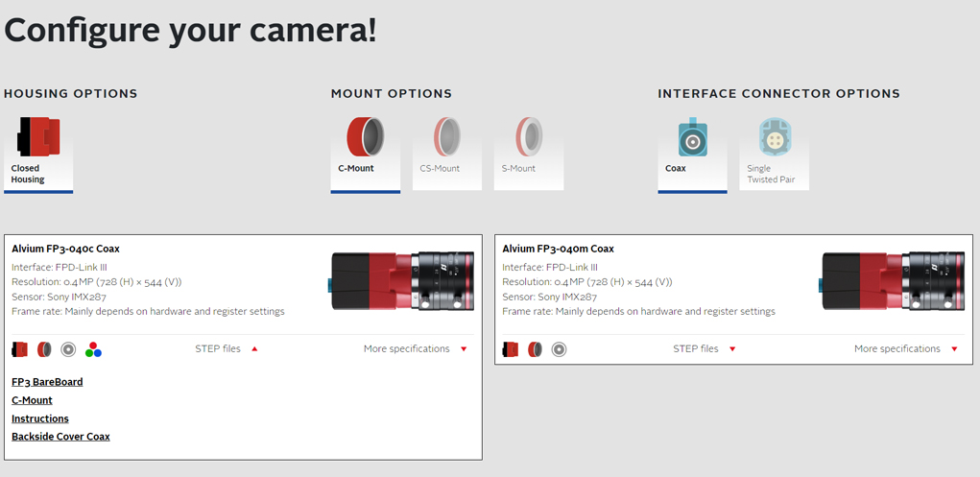Image resolution: width=980 pixels, height=477 pixels.
Task: Click the RGB color dots icon on FP3-040c
Action: [x=93, y=349]
